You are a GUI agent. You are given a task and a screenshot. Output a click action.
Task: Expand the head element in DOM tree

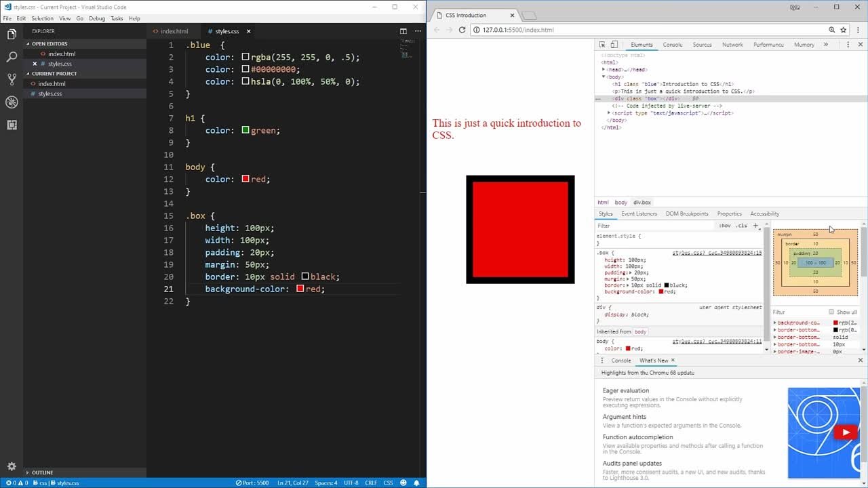[x=604, y=70]
